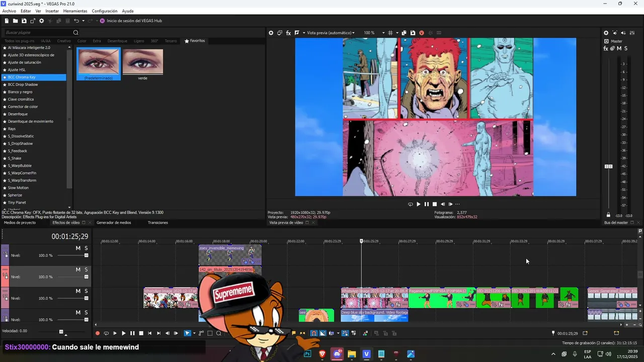Open the Herramientas menu
This screenshot has width=644, height=362.
pyautogui.click(x=75, y=11)
